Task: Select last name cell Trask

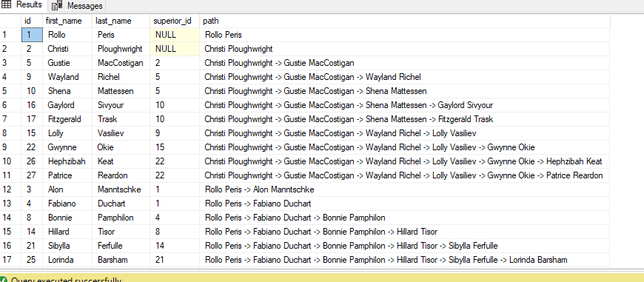Action: point(121,119)
